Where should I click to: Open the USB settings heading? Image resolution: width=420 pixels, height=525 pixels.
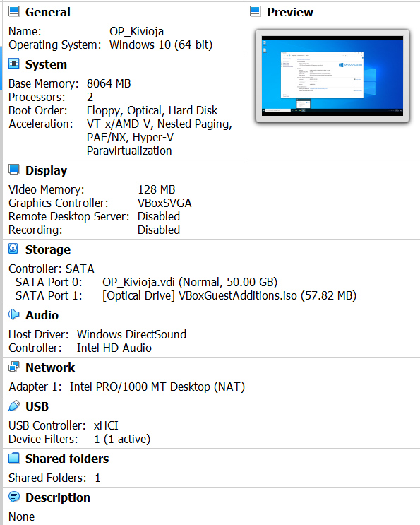pyautogui.click(x=37, y=406)
